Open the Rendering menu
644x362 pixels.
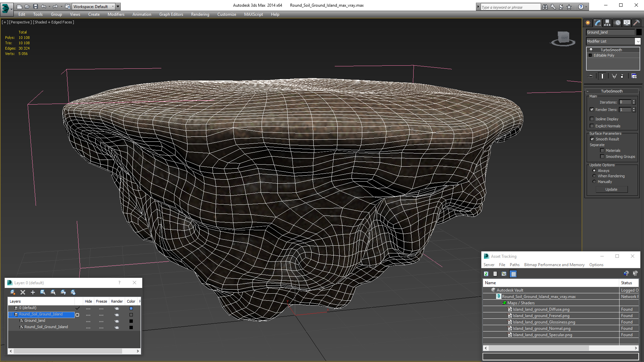coord(200,14)
